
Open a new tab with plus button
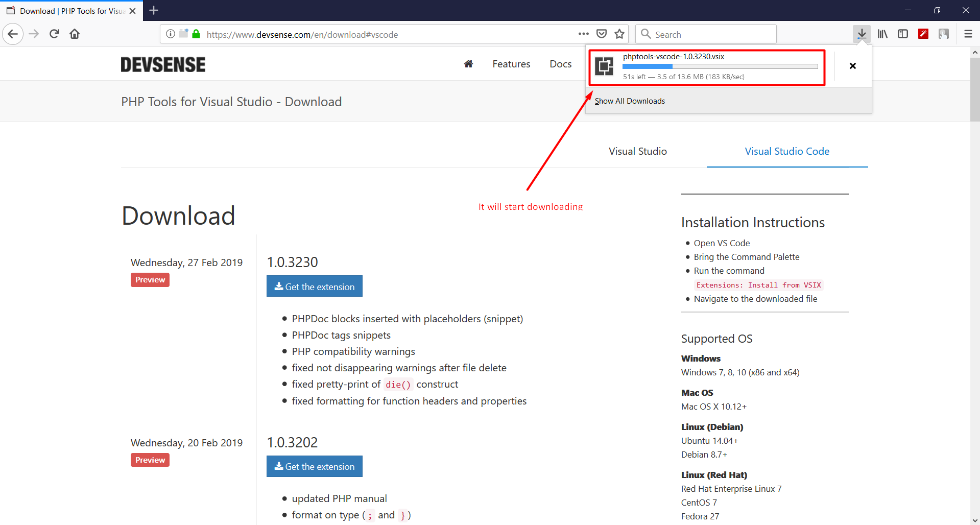(154, 10)
